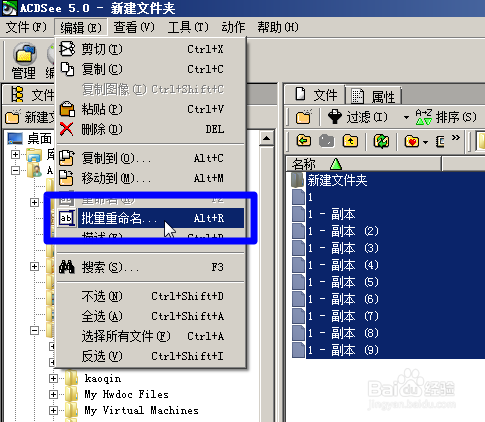Show more toolbar buttons via chevron

coord(456,137)
